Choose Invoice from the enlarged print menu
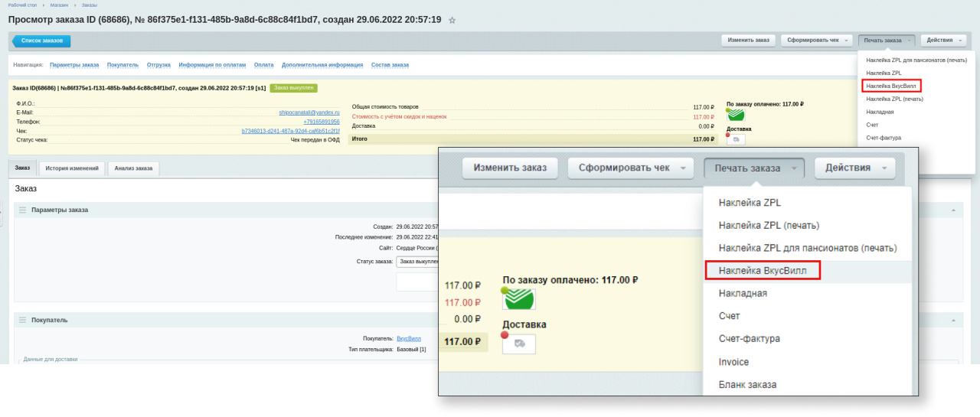 (x=733, y=362)
